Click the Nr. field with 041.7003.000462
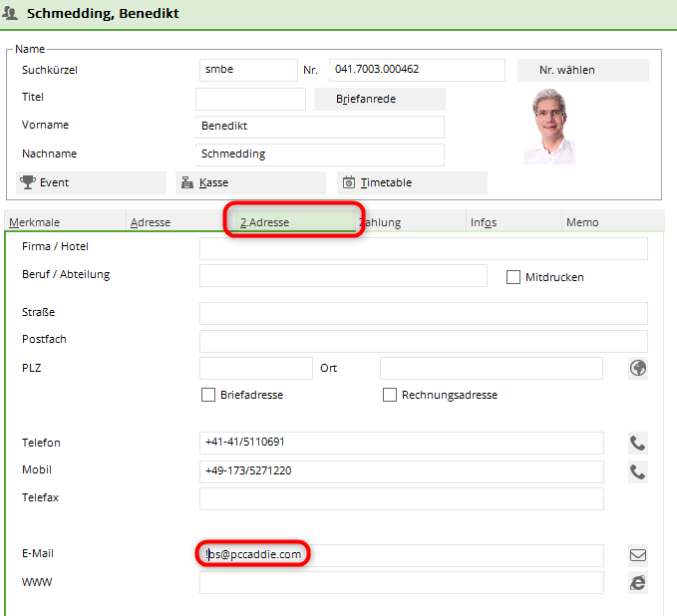Viewport: 677px width, 616px height. click(417, 70)
